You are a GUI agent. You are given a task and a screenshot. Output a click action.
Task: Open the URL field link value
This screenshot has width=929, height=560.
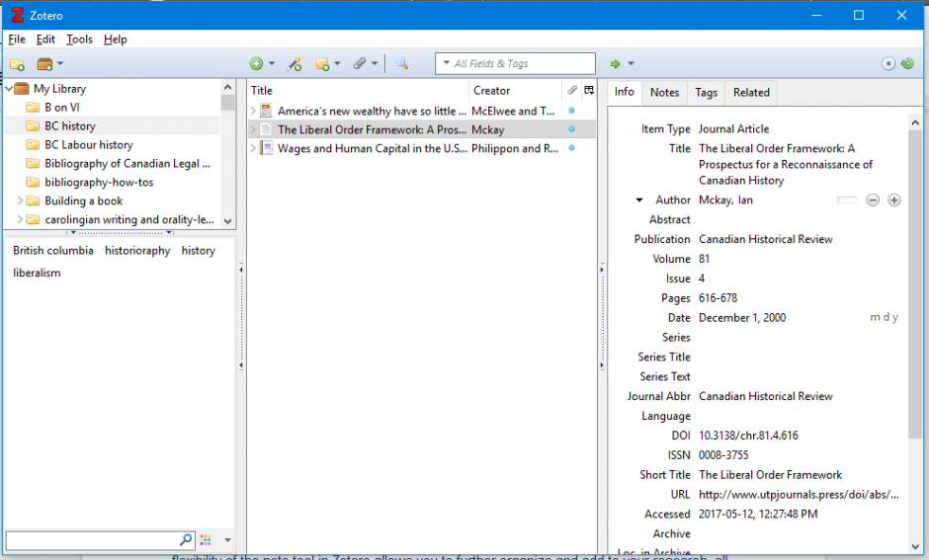click(x=799, y=494)
